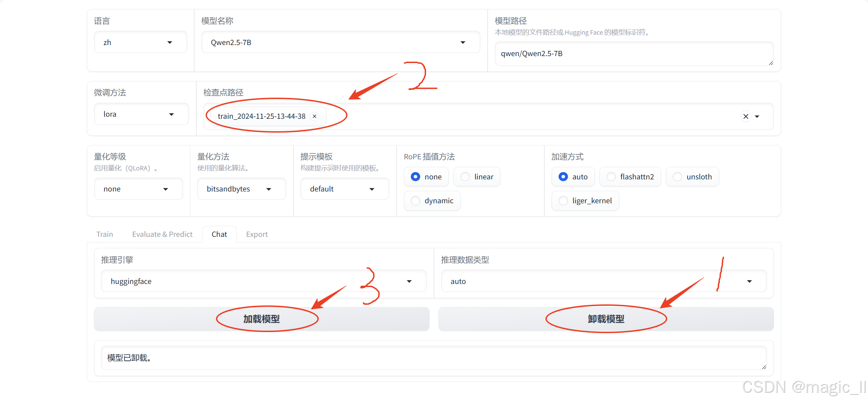The image size is (868, 401).
Task: Switch to the Chat tab
Action: coord(219,234)
